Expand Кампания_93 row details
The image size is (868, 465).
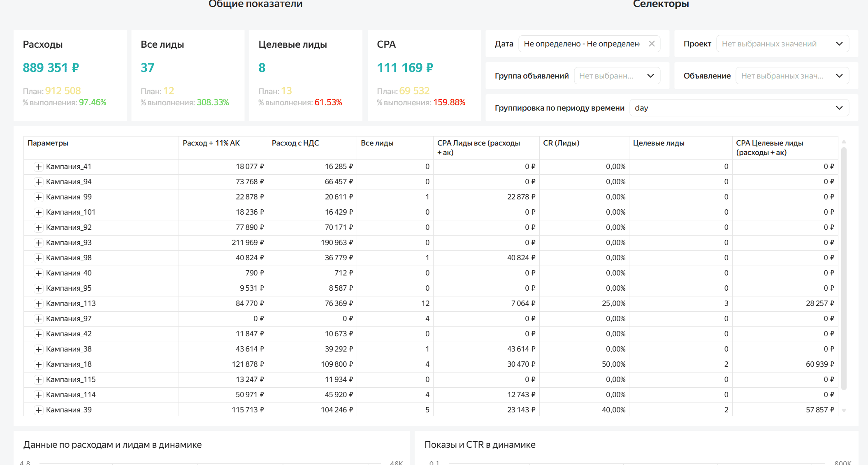(x=39, y=243)
